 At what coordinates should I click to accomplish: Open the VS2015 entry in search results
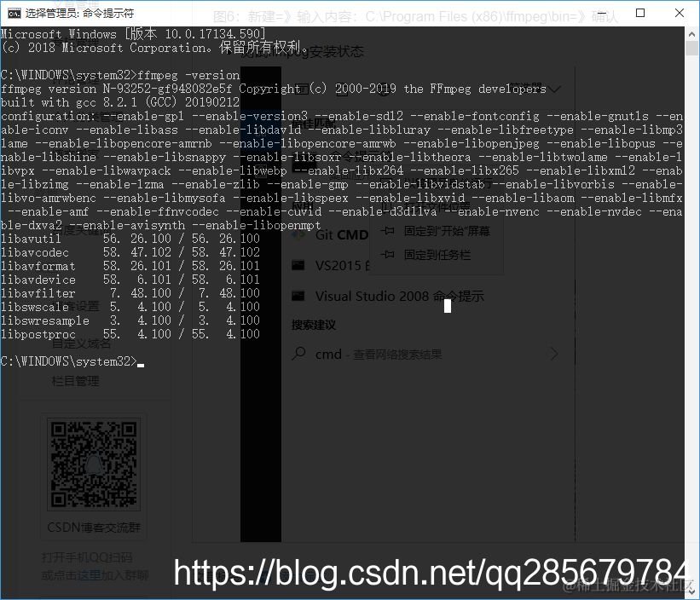pyautogui.click(x=342, y=266)
